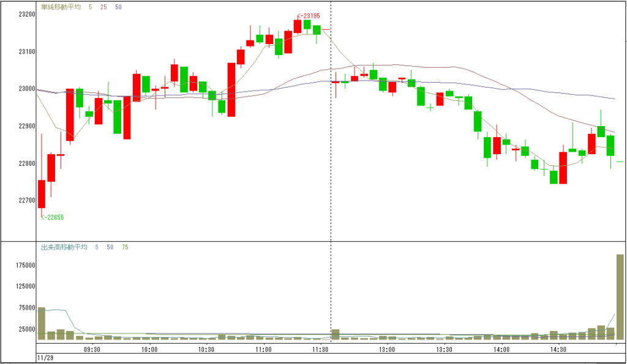Click the 10:00 time axis label
The height and width of the screenshot is (364, 627).
[149, 349]
